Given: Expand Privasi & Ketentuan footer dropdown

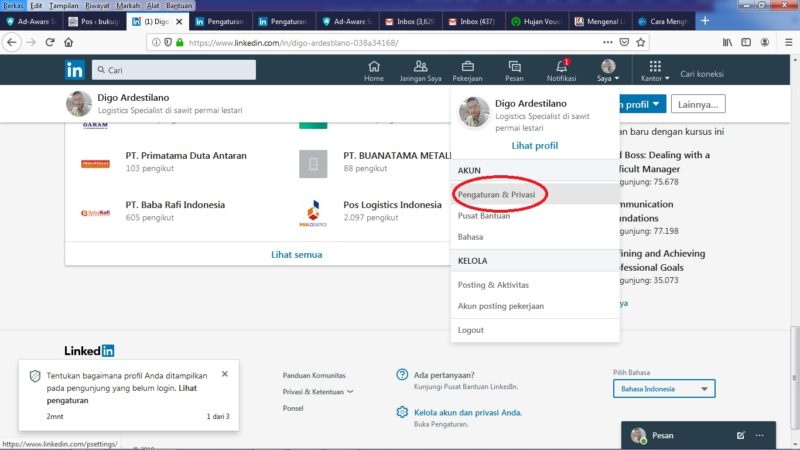Looking at the screenshot, I should pyautogui.click(x=318, y=392).
